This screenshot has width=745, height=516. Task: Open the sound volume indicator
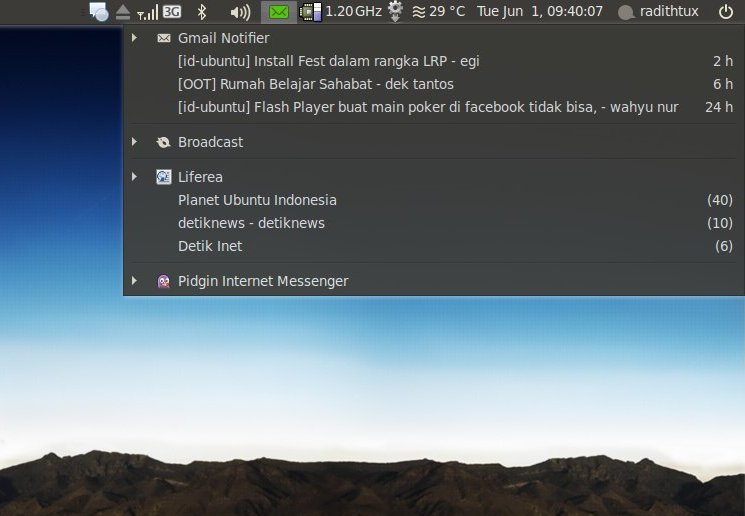(x=240, y=12)
